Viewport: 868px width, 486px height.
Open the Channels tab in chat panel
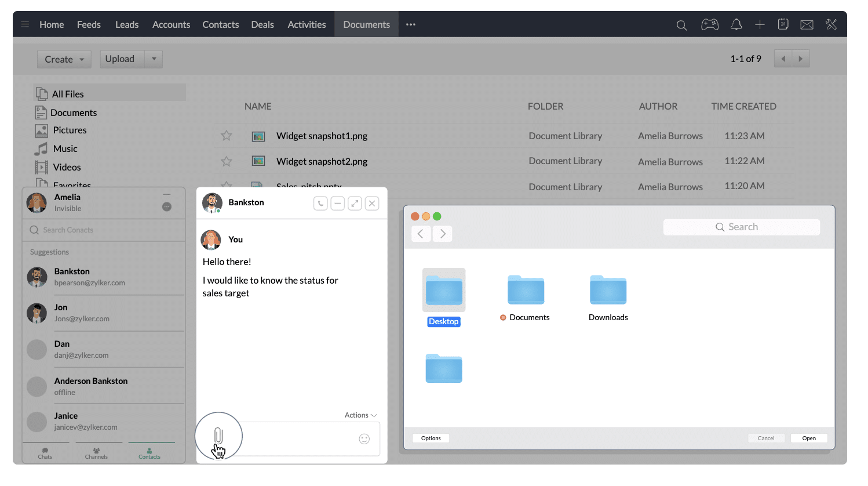[x=96, y=453]
